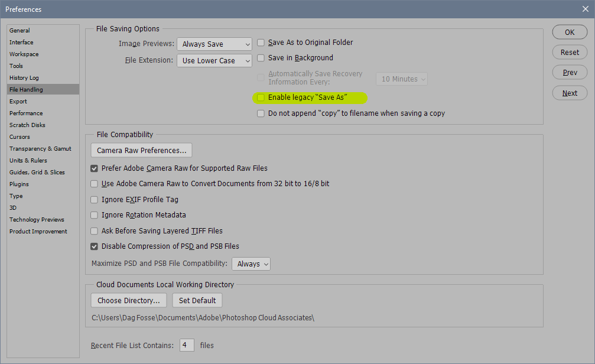This screenshot has width=595, height=364.
Task: Open the Image Previews dropdown
Action: [x=214, y=44]
